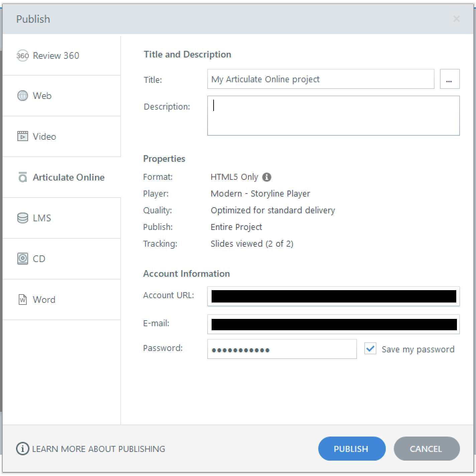Click into the Description text area
Viewport: 476px width, 476px height.
pos(333,116)
